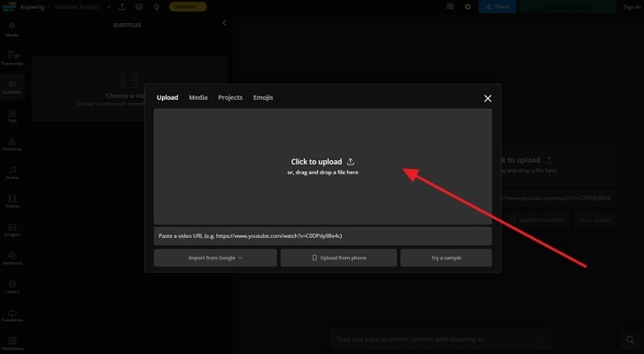Click the Upgrade button
The image size is (644, 354).
(x=188, y=7)
